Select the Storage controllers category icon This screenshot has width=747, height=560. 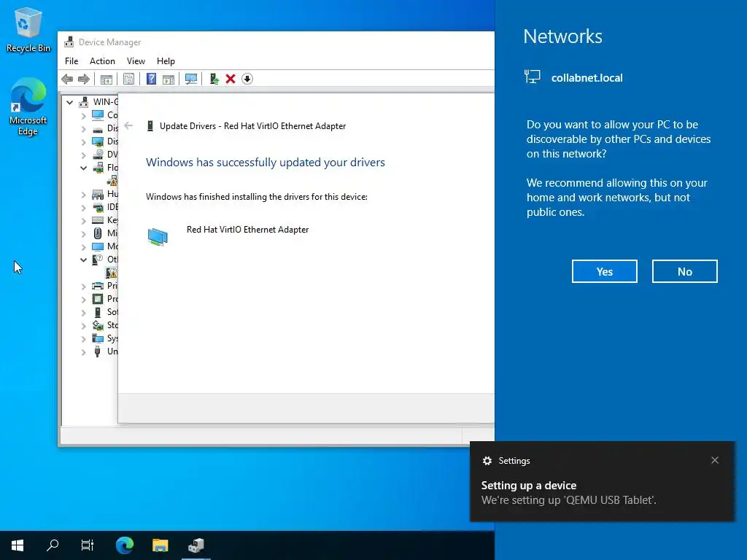pyautogui.click(x=98, y=325)
